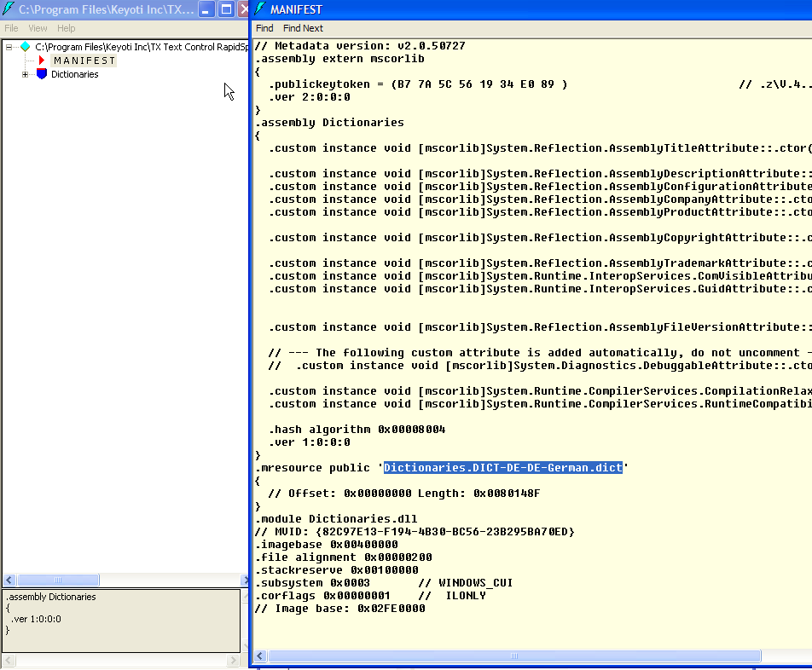The height and width of the screenshot is (670, 812).
Task: Select the highlighted DICT-DE-DE-German resource name
Action: point(502,466)
